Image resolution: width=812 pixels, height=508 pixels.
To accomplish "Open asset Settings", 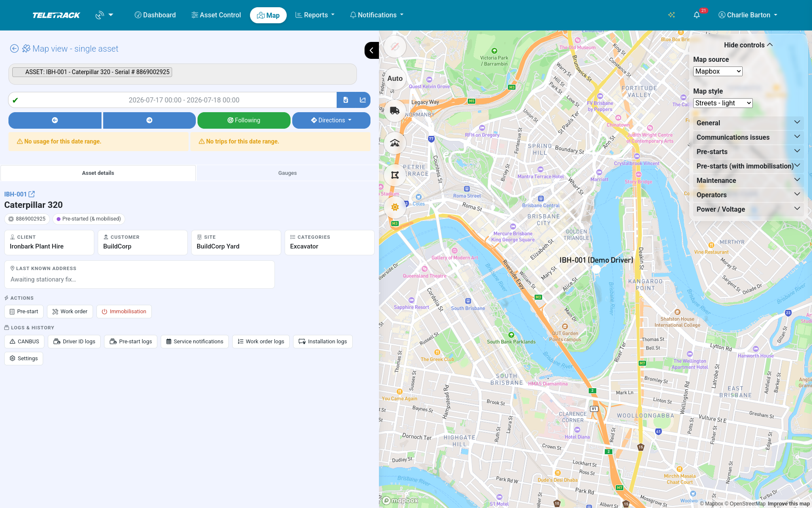I will [x=24, y=359].
